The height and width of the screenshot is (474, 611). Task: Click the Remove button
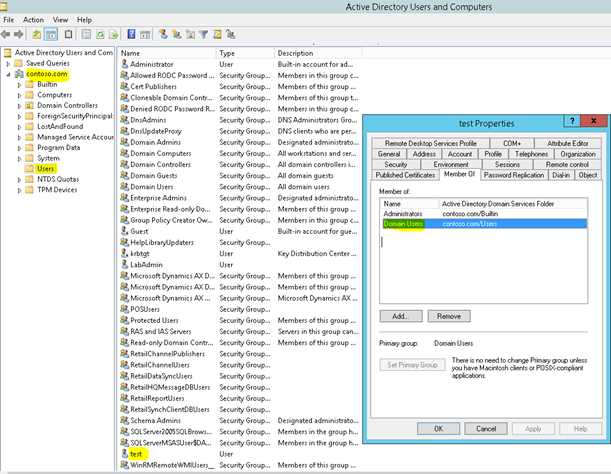coord(449,316)
